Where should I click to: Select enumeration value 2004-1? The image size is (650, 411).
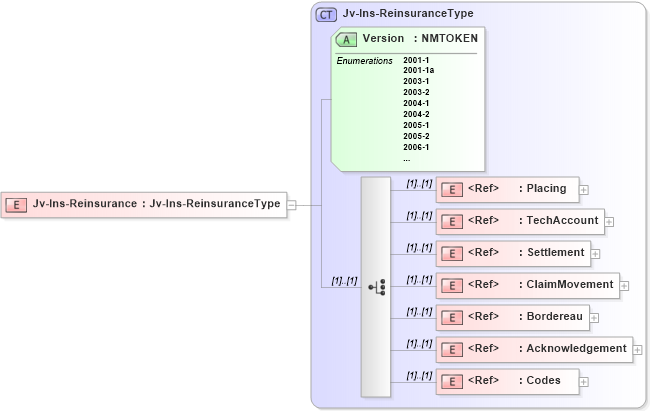[416, 103]
